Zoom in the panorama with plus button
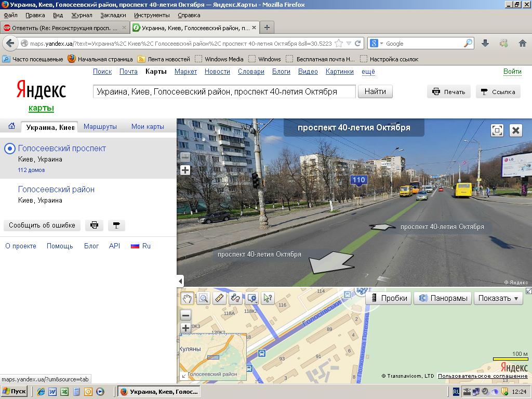Image resolution: width=532 pixels, height=399 pixels. (x=185, y=170)
